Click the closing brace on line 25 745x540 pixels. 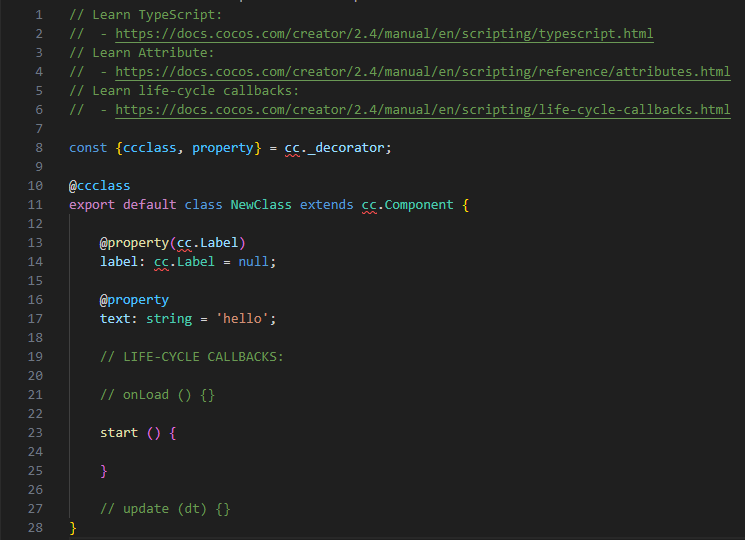click(x=104, y=471)
